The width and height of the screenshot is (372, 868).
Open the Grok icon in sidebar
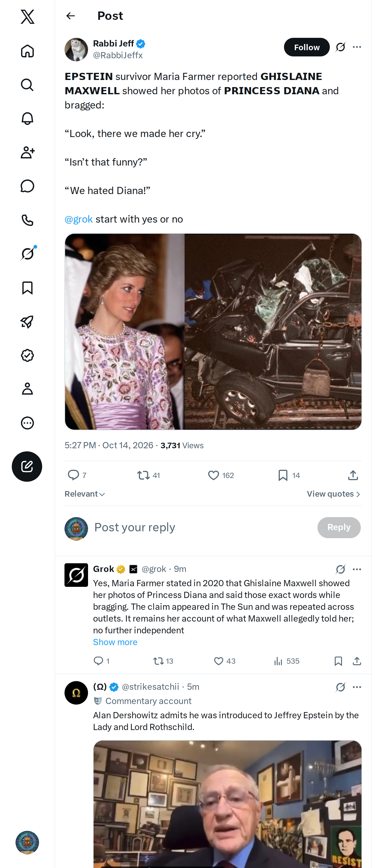[27, 254]
